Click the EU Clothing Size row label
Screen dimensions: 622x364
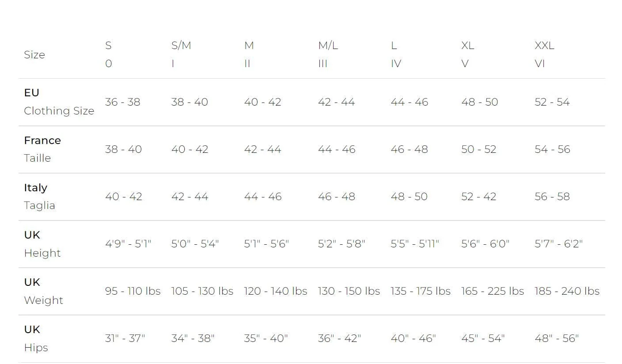tap(59, 102)
